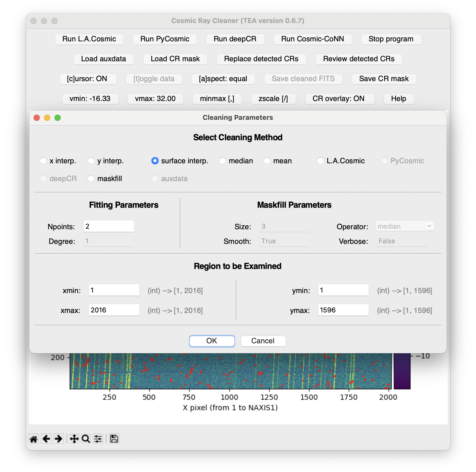Select the x interp. cleaning method

(43, 161)
